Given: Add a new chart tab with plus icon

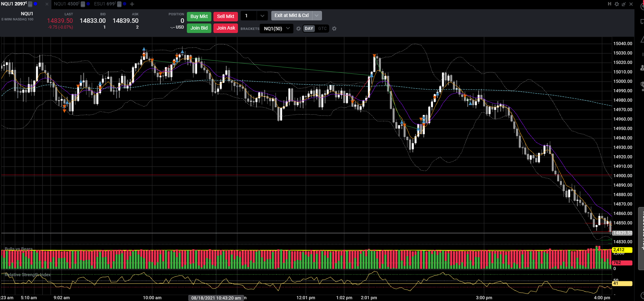Looking at the screenshot, I should [132, 4].
